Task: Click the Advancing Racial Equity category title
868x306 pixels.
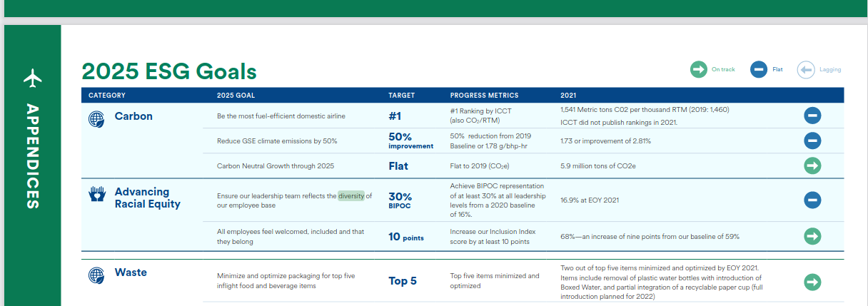Action: [148, 198]
